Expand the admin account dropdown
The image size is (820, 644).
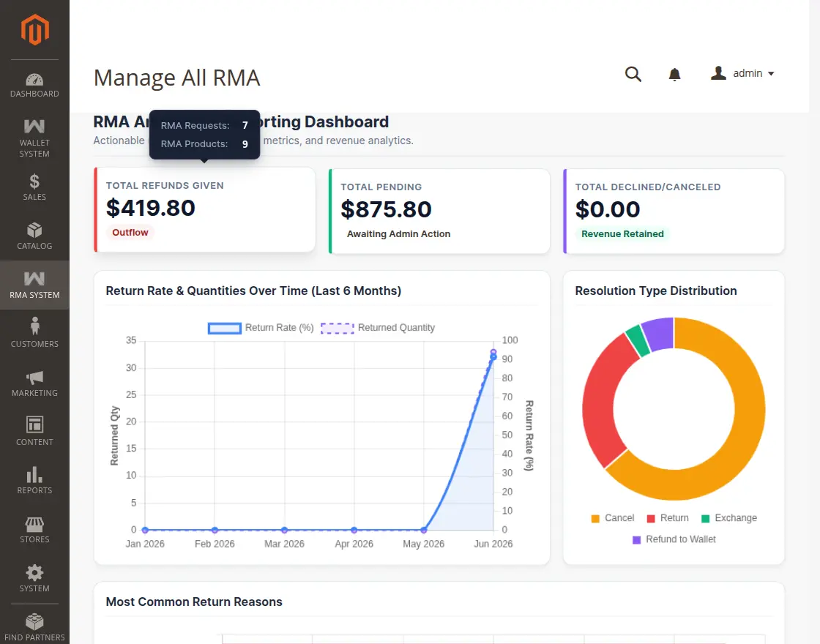(742, 73)
